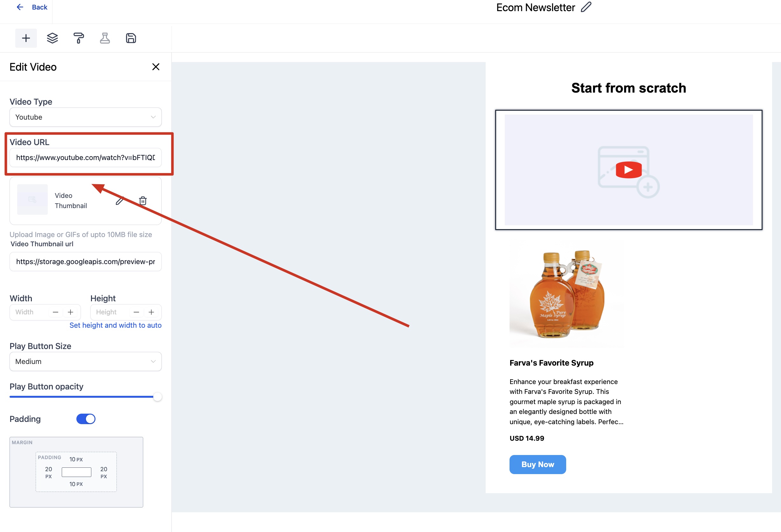
Task: Click the YouTube play button in preview
Action: [629, 170]
